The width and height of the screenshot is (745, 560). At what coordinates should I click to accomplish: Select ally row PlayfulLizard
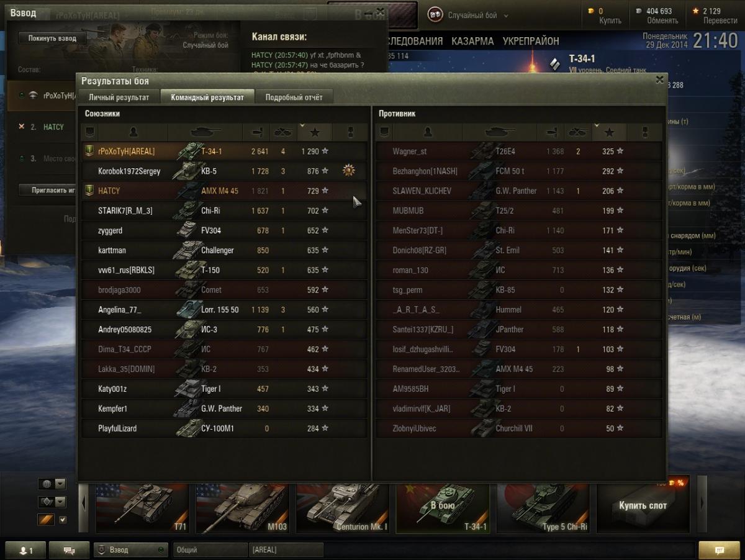(224, 428)
